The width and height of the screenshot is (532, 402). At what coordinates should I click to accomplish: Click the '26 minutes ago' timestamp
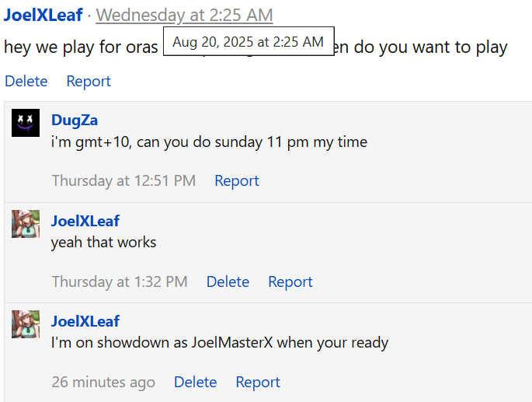pyautogui.click(x=103, y=382)
